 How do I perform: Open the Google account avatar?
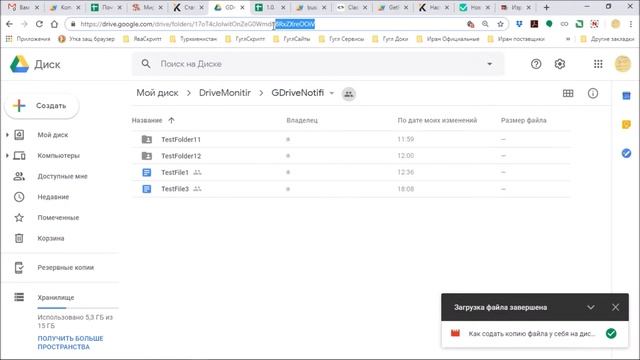pos(623,64)
